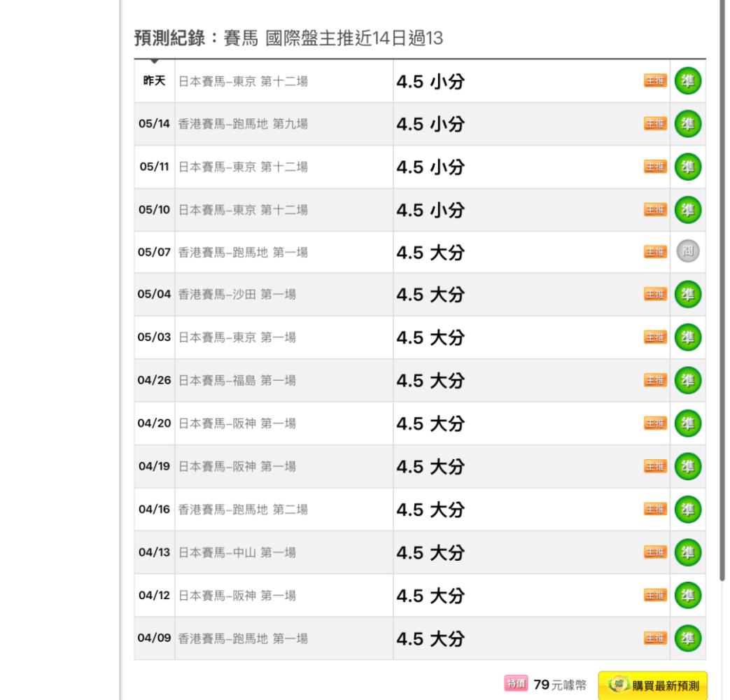Click the small triangle marker above the 昨天 date

(155, 61)
